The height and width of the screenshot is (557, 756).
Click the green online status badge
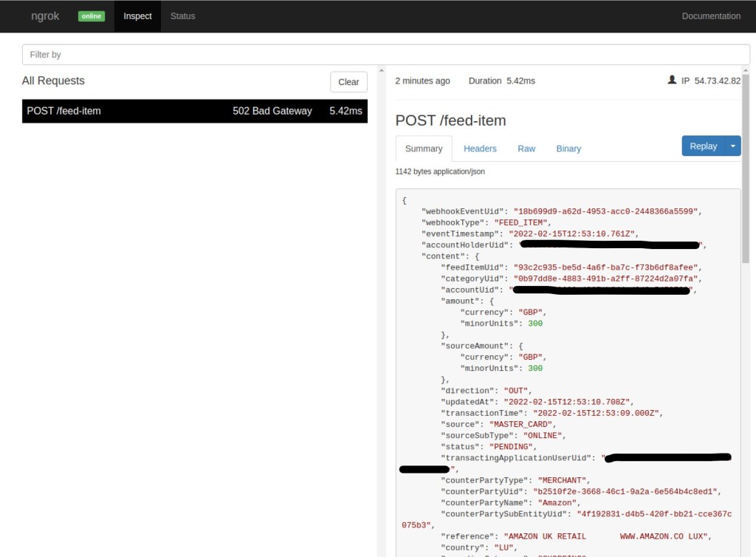[x=92, y=16]
